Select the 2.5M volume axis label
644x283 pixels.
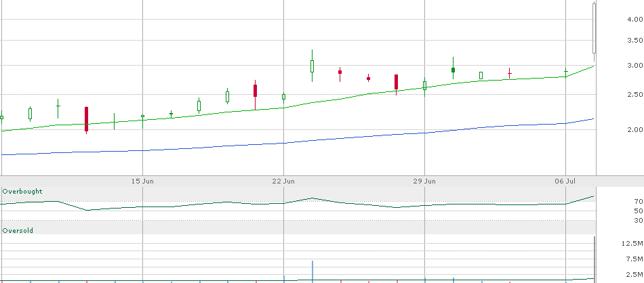coord(633,274)
